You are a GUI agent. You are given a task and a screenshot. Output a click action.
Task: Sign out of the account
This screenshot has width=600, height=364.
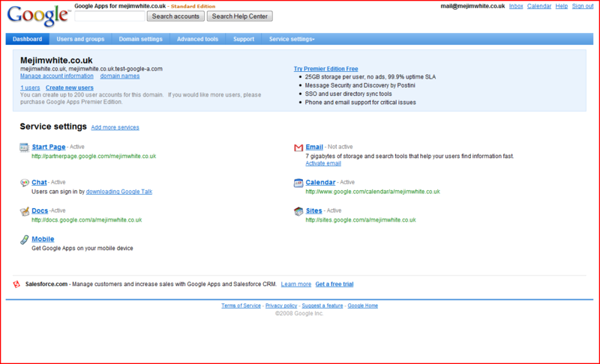[x=583, y=6]
